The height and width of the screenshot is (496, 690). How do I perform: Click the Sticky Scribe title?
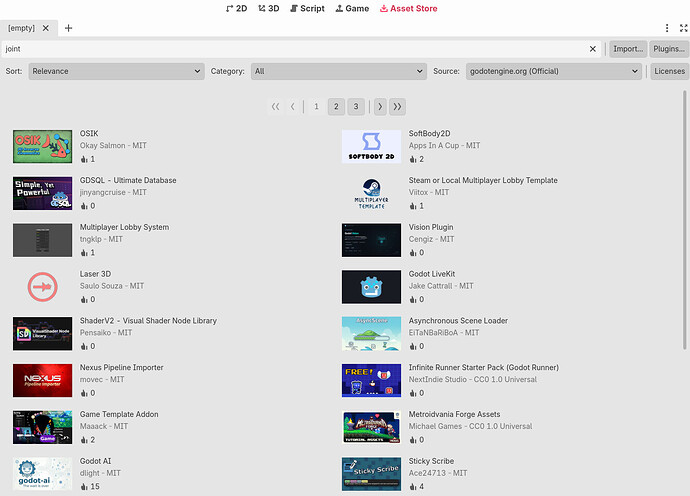coord(431,461)
